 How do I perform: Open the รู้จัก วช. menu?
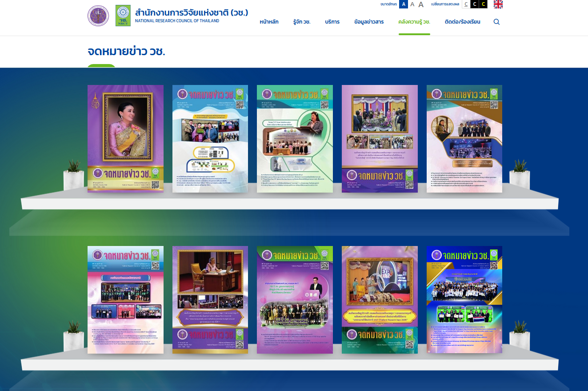tap(302, 22)
